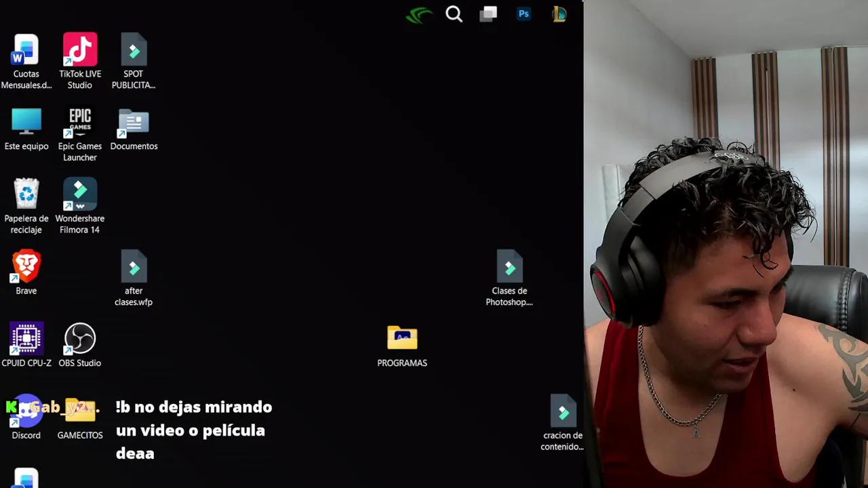Select the TikTok LIVE Studio shortcut
This screenshot has height=488, width=868.
point(80,61)
